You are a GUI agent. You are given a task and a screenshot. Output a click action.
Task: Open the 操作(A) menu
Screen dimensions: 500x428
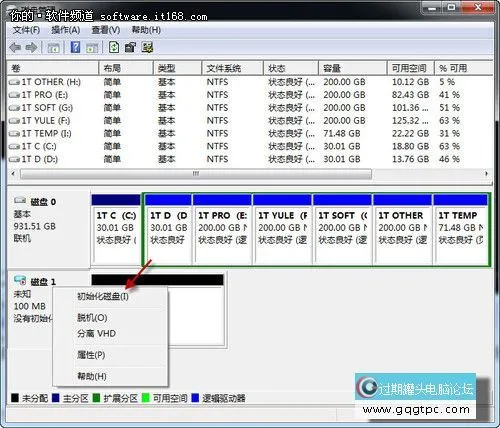pos(66,30)
